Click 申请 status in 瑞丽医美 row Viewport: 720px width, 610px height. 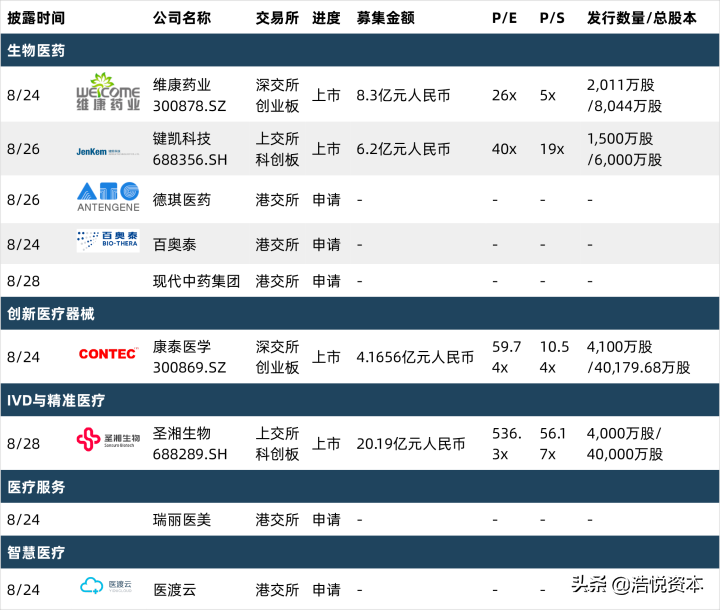point(326,520)
